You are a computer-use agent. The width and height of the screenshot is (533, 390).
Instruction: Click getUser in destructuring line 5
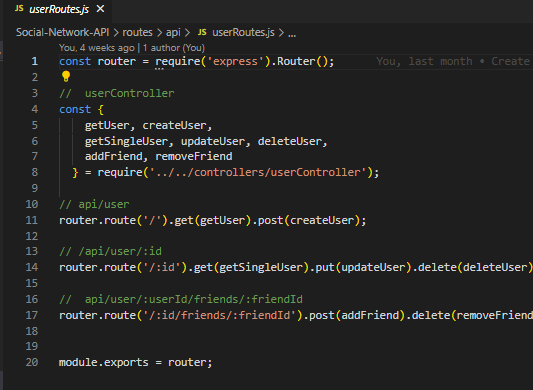click(107, 126)
